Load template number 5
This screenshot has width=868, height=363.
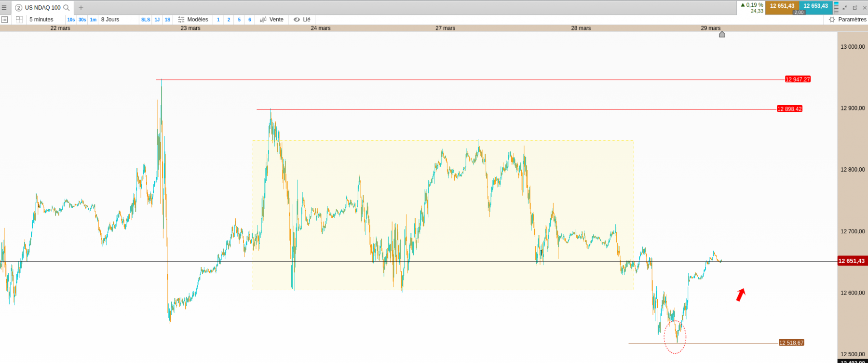[x=239, y=20]
